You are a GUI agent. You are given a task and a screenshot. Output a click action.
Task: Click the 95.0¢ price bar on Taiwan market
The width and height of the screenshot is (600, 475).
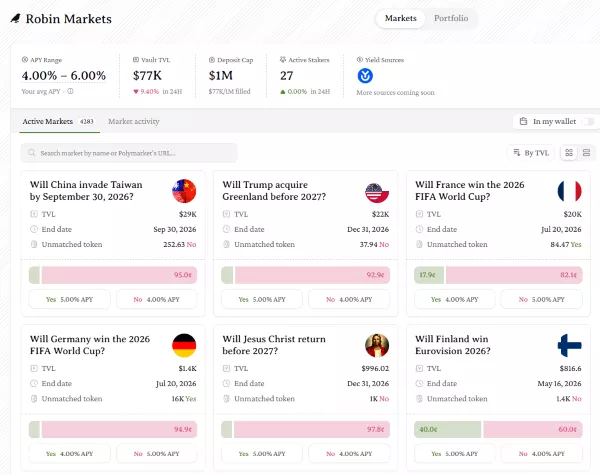119,275
